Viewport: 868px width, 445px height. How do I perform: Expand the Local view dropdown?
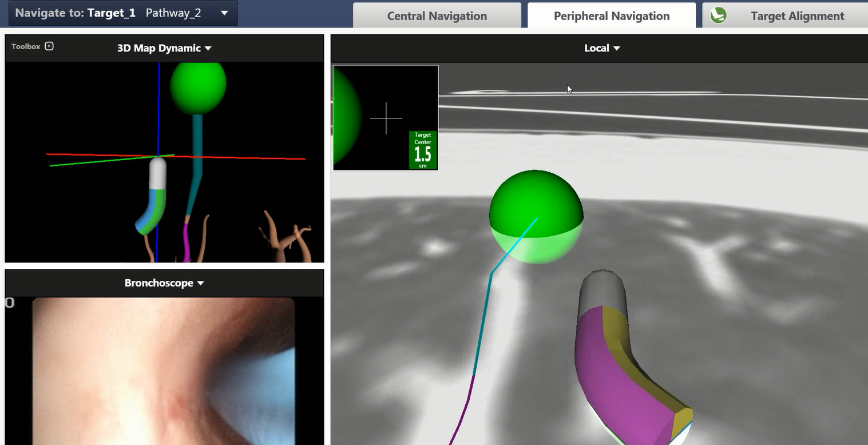(616, 49)
